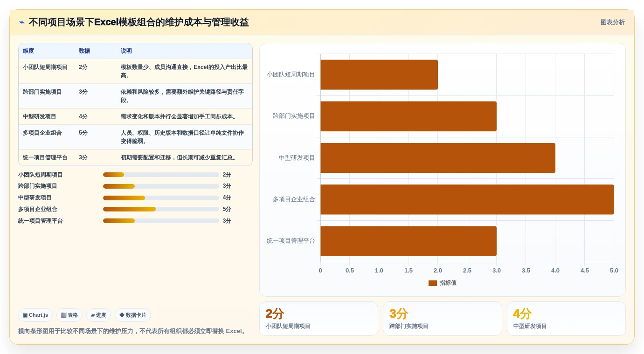
Task: Click the 图表分析 label in header
Action: click(x=612, y=22)
